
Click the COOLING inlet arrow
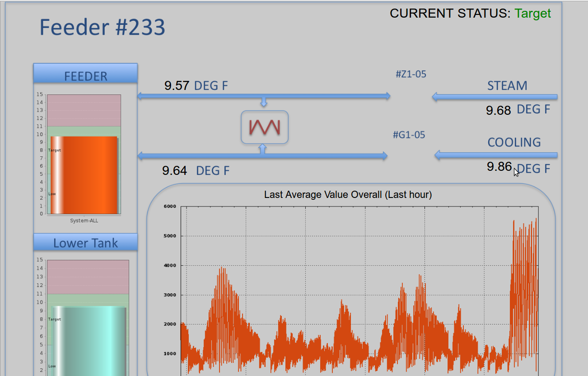point(495,155)
